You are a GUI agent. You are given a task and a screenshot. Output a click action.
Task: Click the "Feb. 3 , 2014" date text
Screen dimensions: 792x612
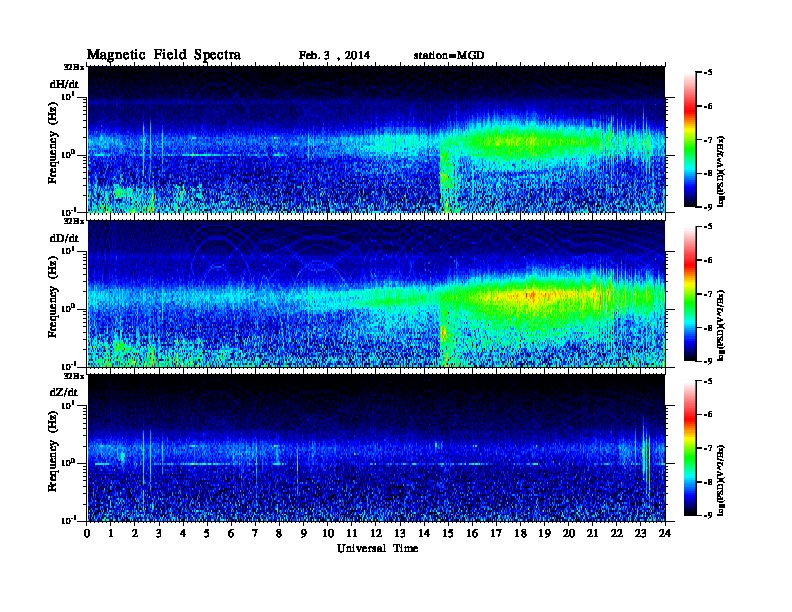[334, 56]
